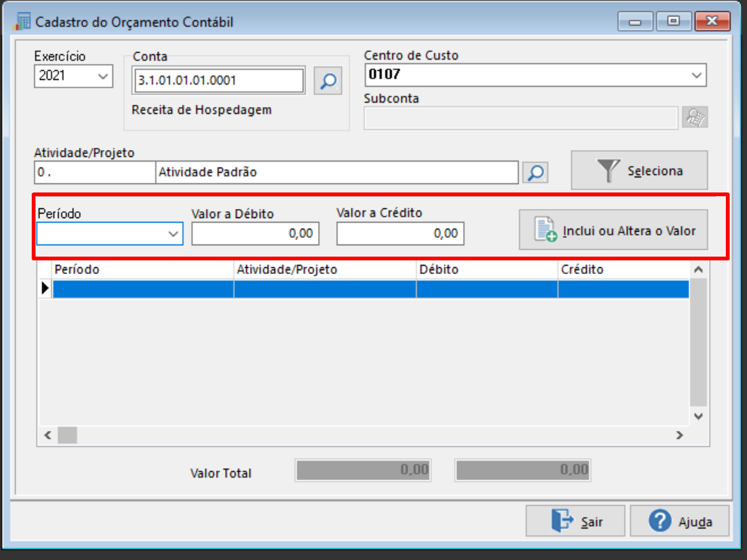The height and width of the screenshot is (560, 747).
Task: Click the Crédito column header
Action: pos(624,269)
